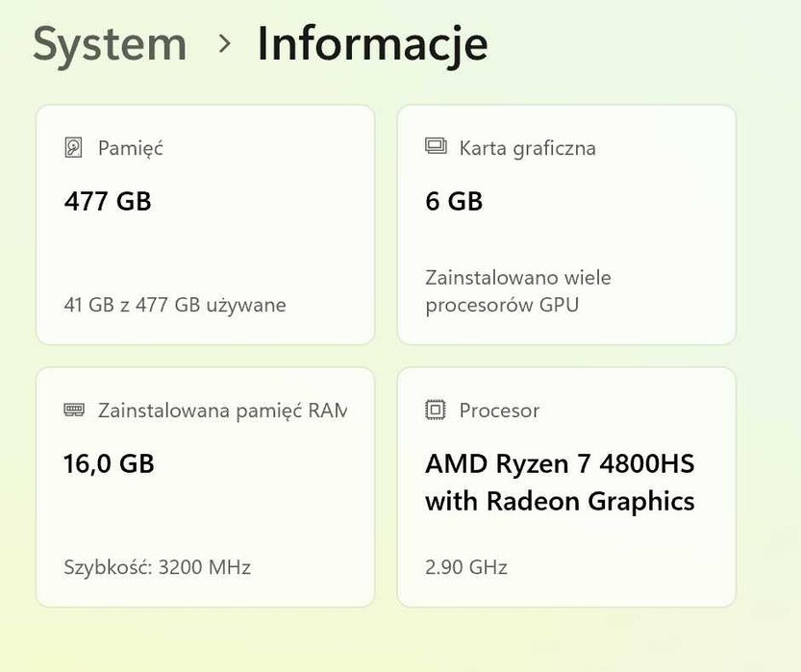The height and width of the screenshot is (672, 801).
Task: Click the 2.90 GHz processor speed
Action: (466, 567)
